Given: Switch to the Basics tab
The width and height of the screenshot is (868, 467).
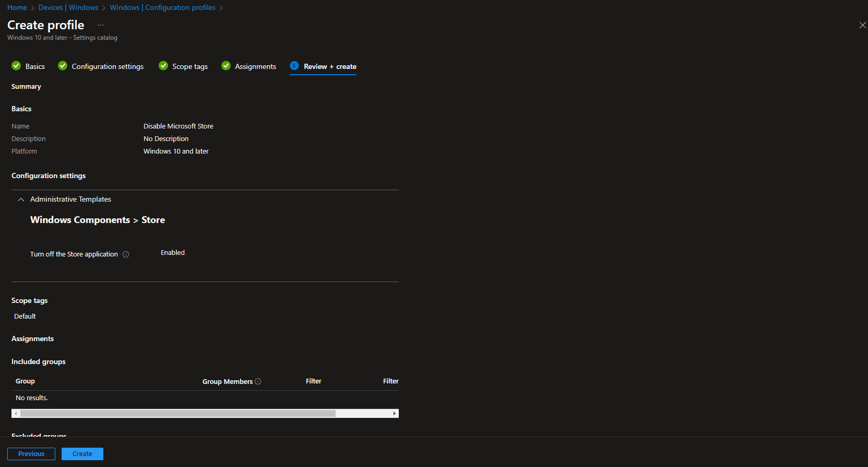Looking at the screenshot, I should [x=35, y=66].
